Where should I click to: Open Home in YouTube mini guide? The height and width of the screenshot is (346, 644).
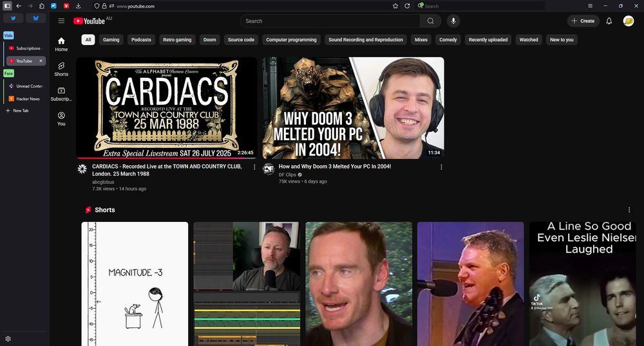point(61,44)
